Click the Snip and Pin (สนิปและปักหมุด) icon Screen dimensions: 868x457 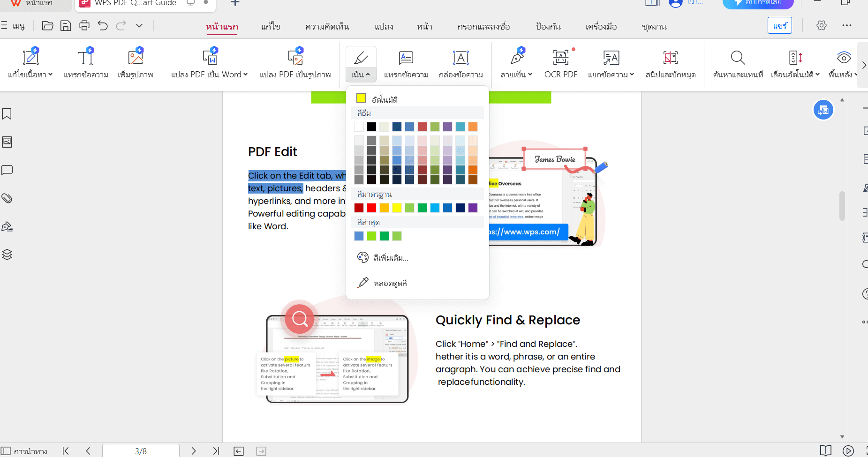670,63
